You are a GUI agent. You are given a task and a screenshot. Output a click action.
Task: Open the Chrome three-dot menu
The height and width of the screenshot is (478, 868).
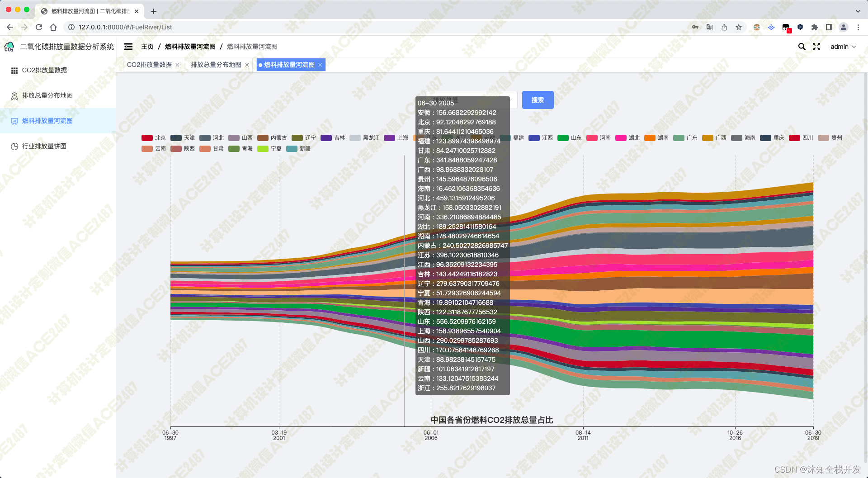[x=858, y=27]
